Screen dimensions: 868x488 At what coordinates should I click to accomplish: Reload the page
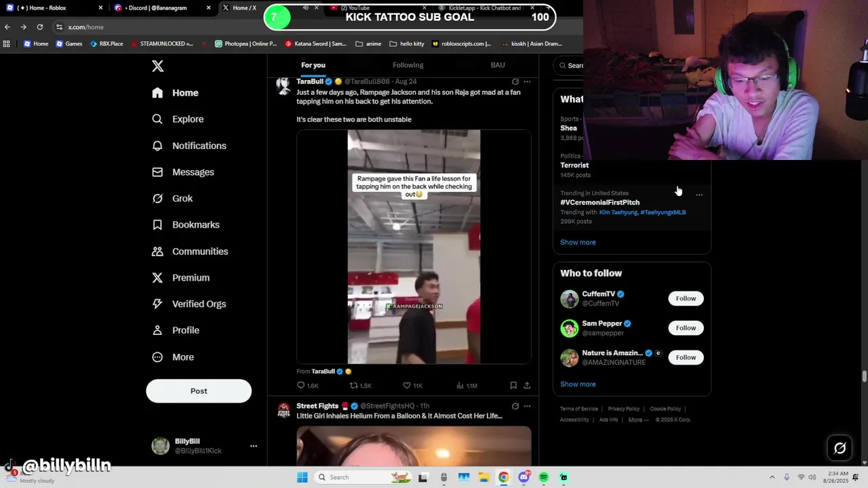click(x=39, y=27)
